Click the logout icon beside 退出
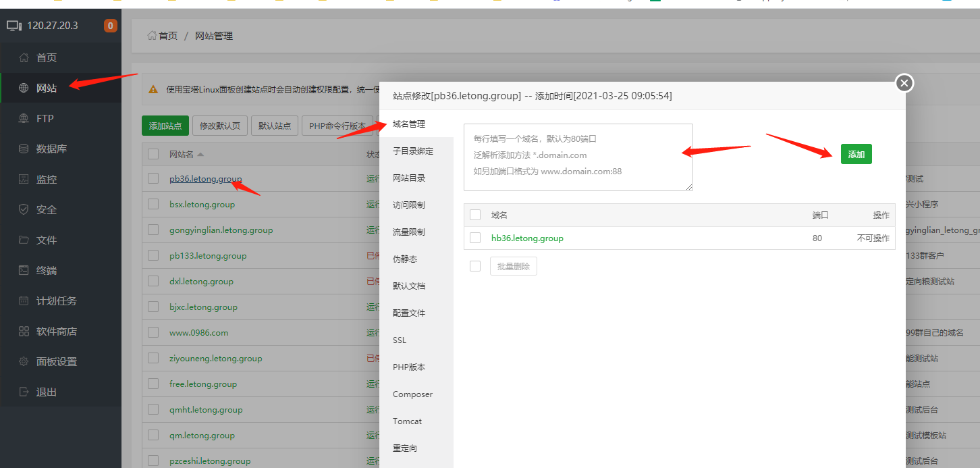 click(24, 392)
